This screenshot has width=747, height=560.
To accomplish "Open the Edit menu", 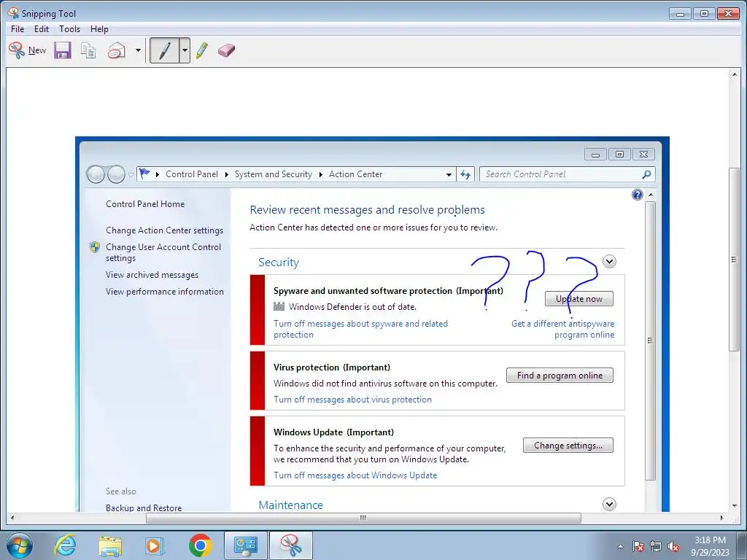I will point(42,29).
